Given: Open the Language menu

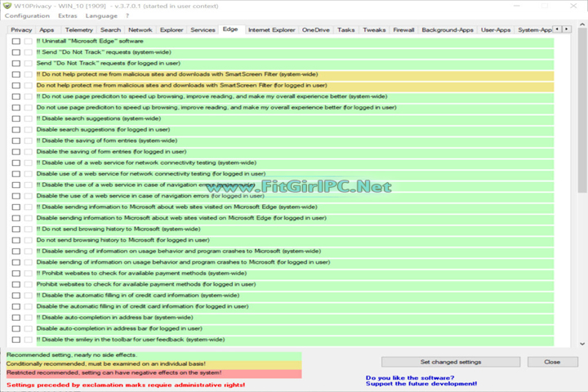Looking at the screenshot, I should (100, 16).
